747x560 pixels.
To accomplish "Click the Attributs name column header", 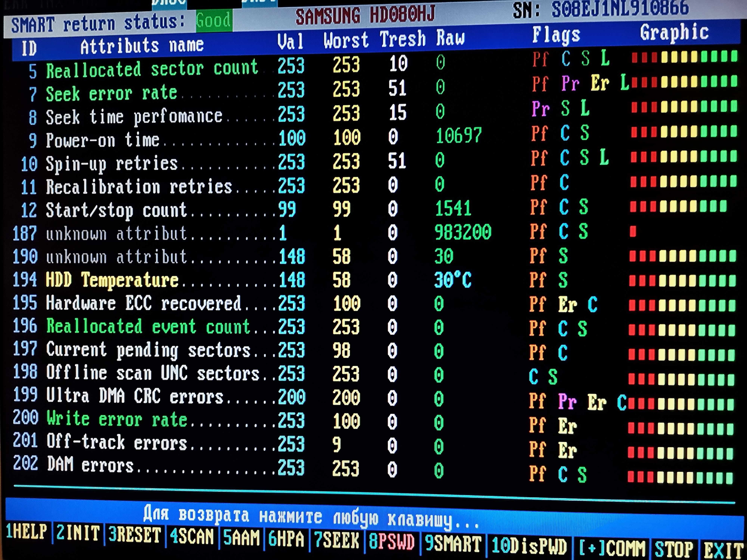I will [x=142, y=46].
